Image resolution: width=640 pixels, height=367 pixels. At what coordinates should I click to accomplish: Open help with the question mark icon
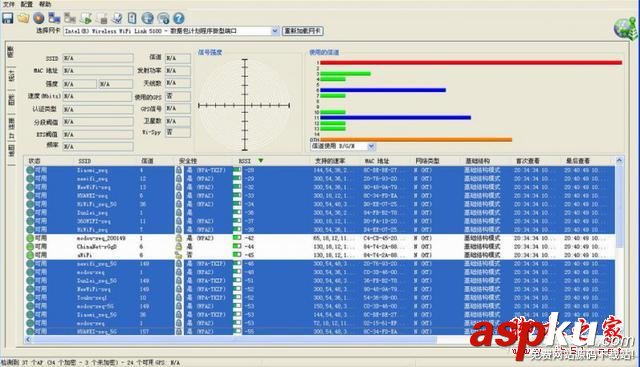point(179,18)
